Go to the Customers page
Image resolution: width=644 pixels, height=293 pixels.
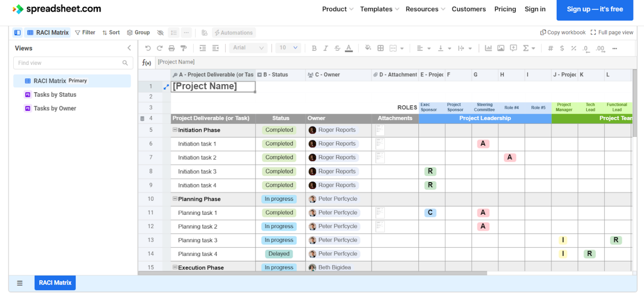[469, 9]
